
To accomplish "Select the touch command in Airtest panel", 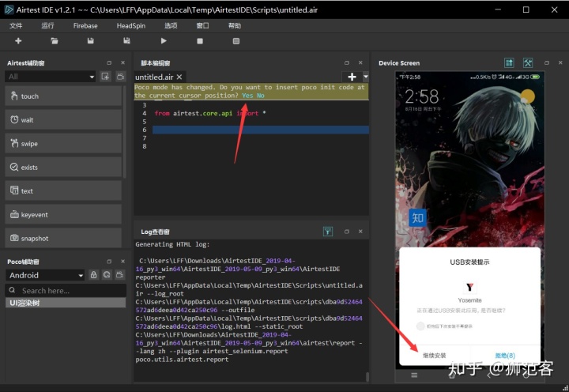I will [x=63, y=96].
